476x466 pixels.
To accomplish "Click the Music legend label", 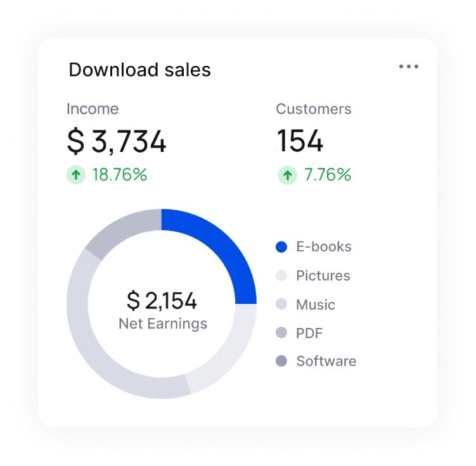I will (x=316, y=305).
